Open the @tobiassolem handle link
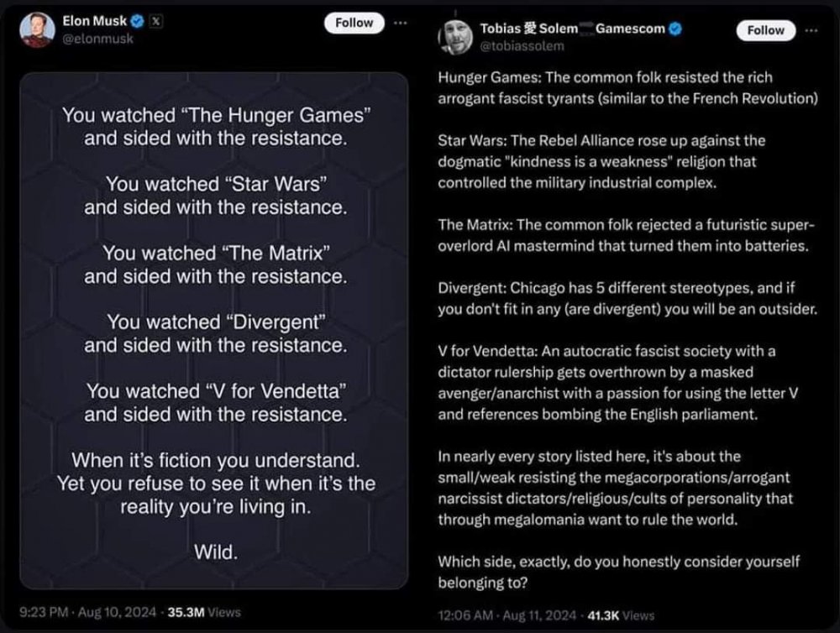Viewport: 840px width, 633px height. click(522, 45)
